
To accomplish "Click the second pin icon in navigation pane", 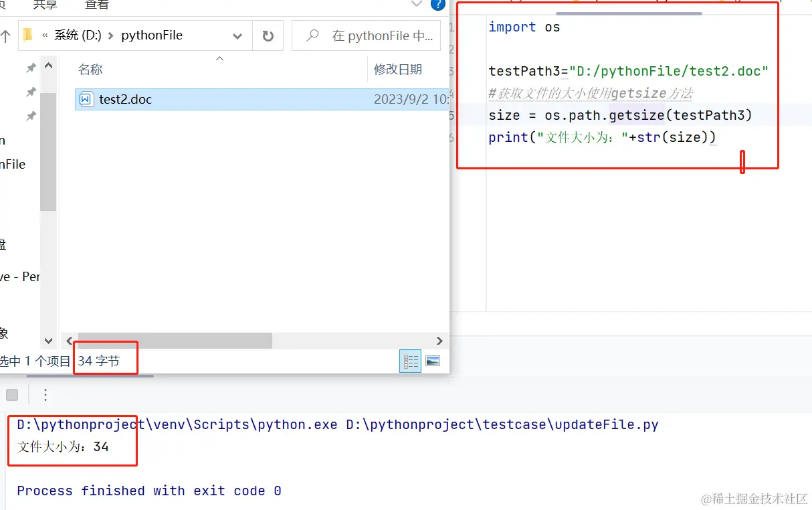I will click(31, 92).
